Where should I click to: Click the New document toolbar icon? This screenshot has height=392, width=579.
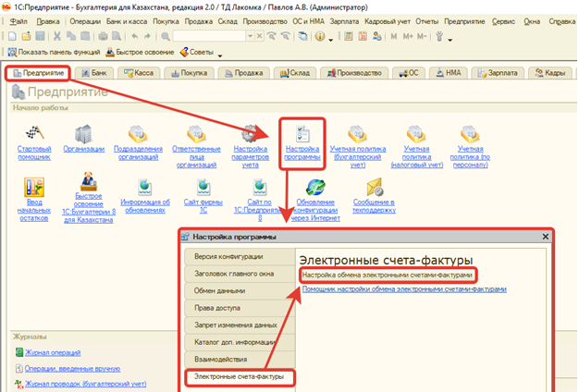pyautogui.click(x=12, y=36)
